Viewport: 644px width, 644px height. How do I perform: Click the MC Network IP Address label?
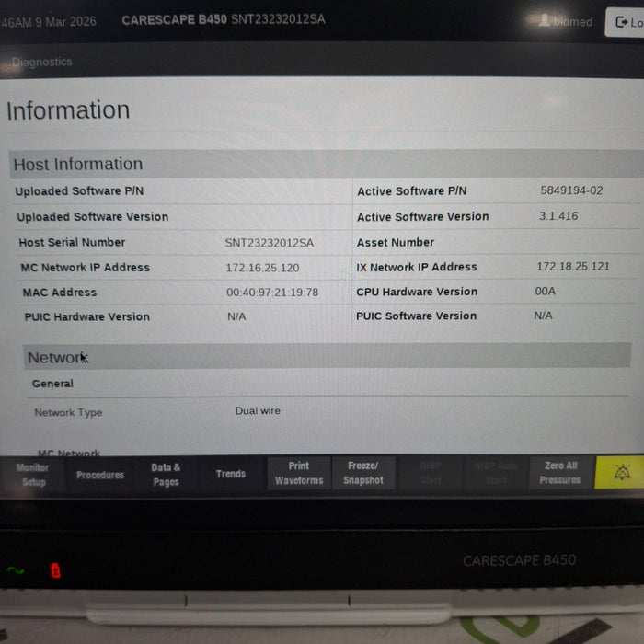point(85,268)
